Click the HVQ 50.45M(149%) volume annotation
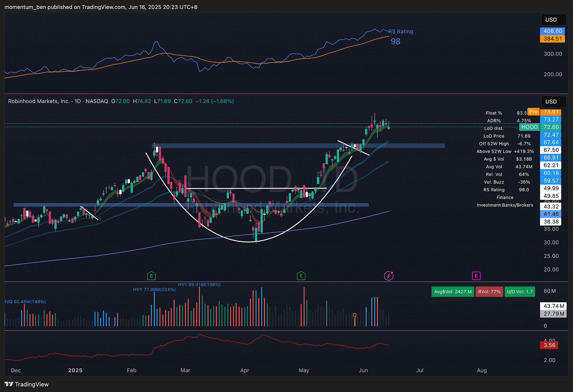The image size is (573, 392). (25, 301)
